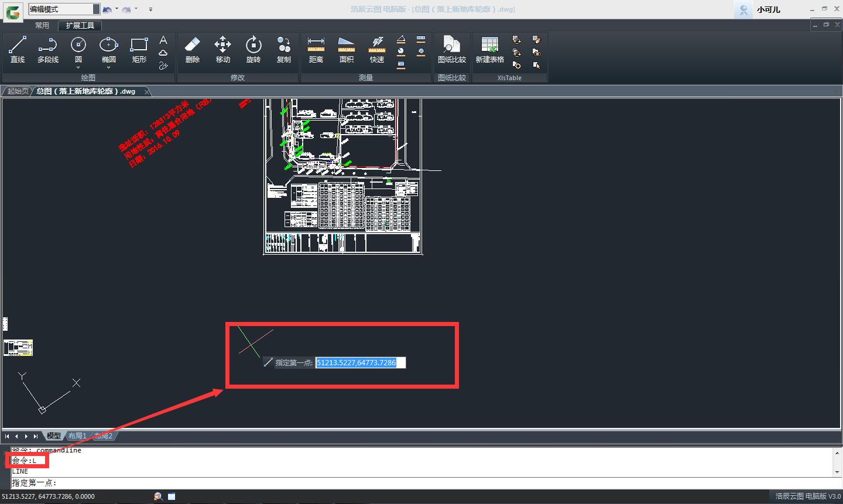Open the measurement settings gear icon
This screenshot has width=843, height=504.
click(421, 52)
